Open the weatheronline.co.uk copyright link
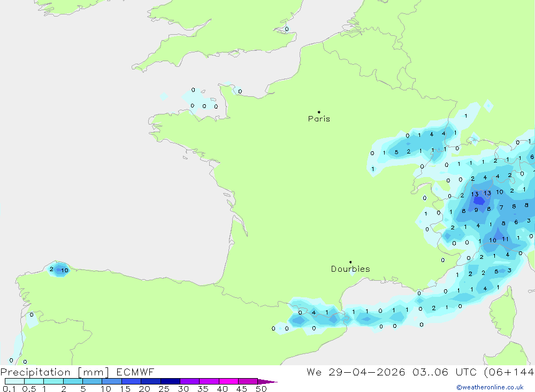Viewport: 535px width, 392px height. (x=490, y=387)
